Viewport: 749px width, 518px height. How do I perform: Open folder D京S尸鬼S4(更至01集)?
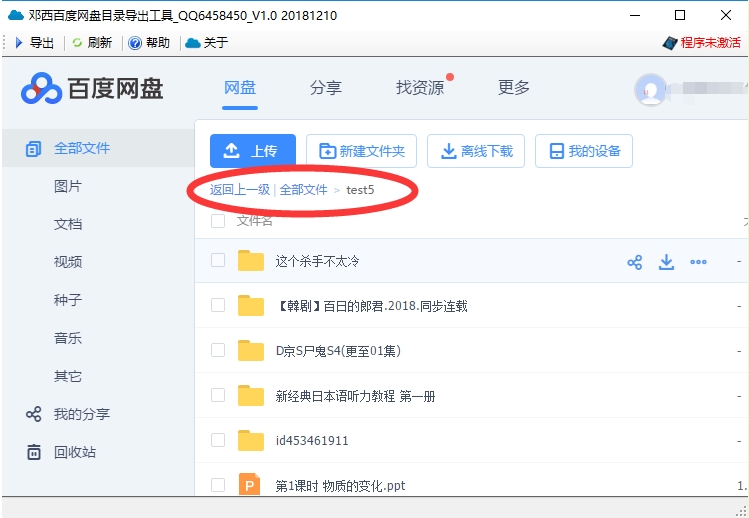(x=338, y=351)
